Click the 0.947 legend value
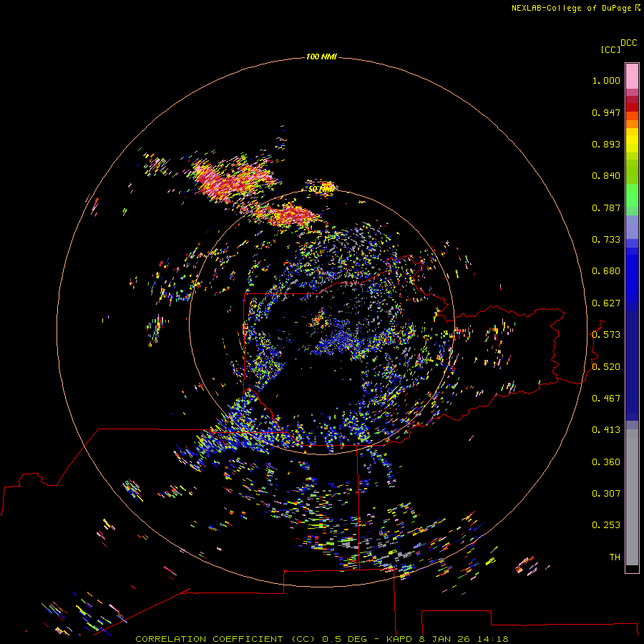Viewport: 644px width, 644px height. pos(606,112)
